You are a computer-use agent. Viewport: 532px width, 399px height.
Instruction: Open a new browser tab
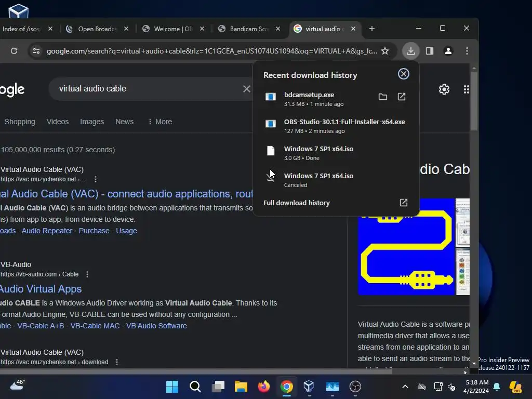372,29
